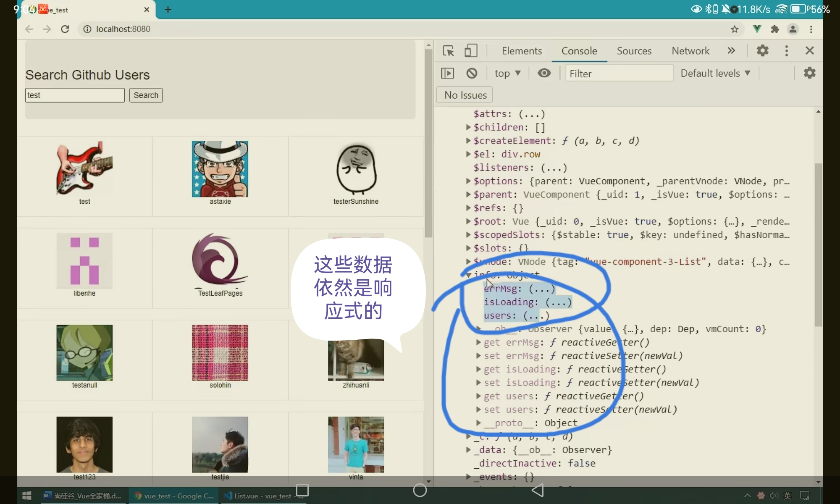Screen dimensions: 840x504
Task: Expand the $options property tree
Action: tap(468, 181)
